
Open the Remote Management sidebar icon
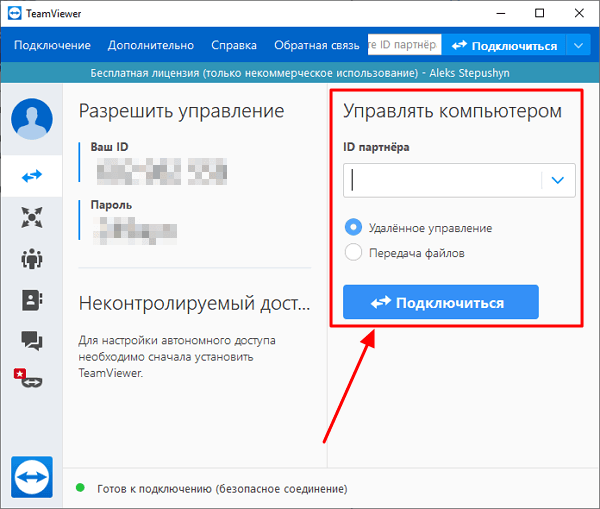point(32,217)
